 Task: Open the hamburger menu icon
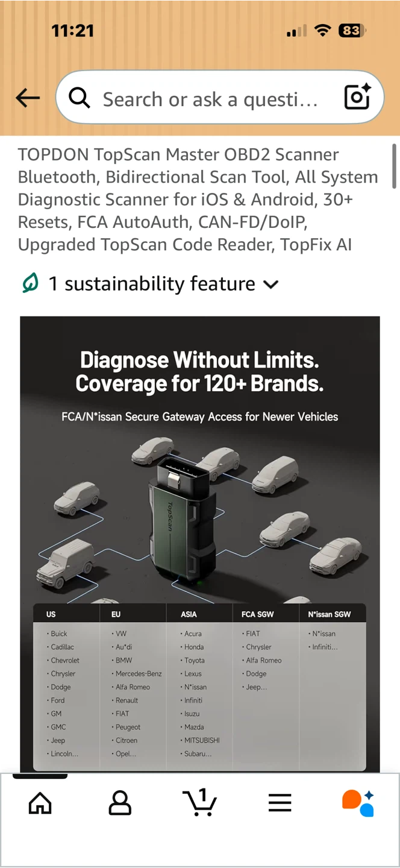(280, 803)
